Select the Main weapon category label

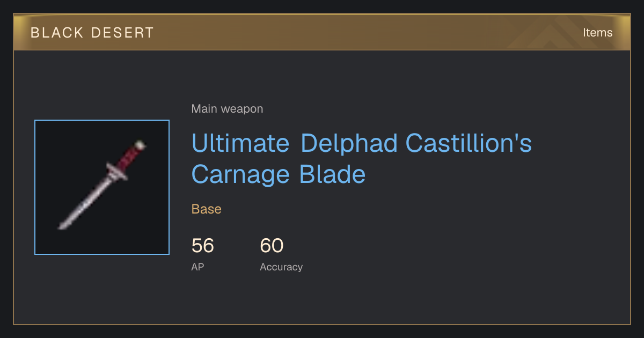pyautogui.click(x=227, y=109)
